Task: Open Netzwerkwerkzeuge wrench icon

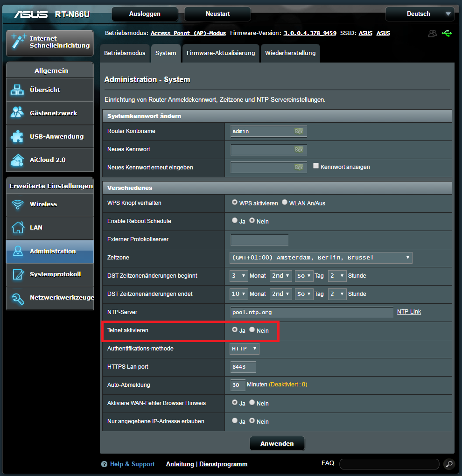Action: [18, 297]
